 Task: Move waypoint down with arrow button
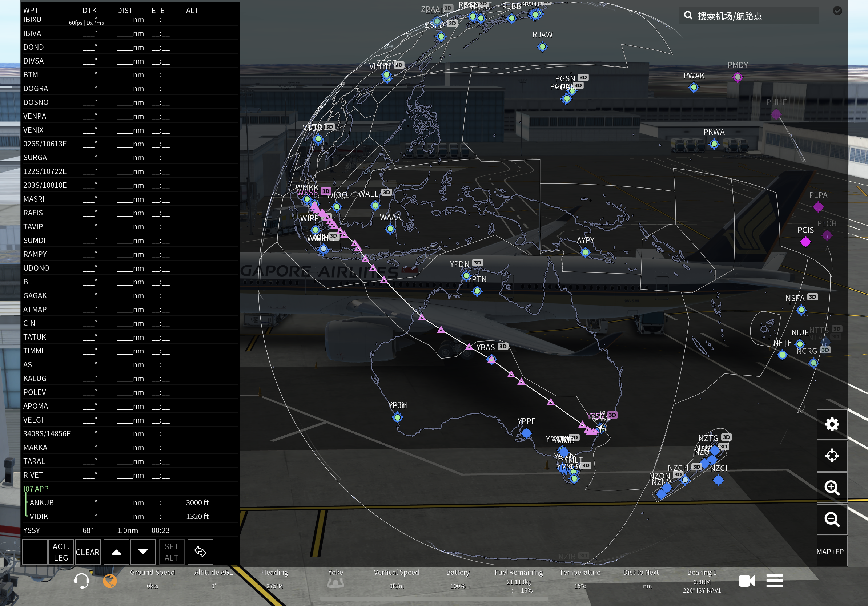pyautogui.click(x=143, y=552)
